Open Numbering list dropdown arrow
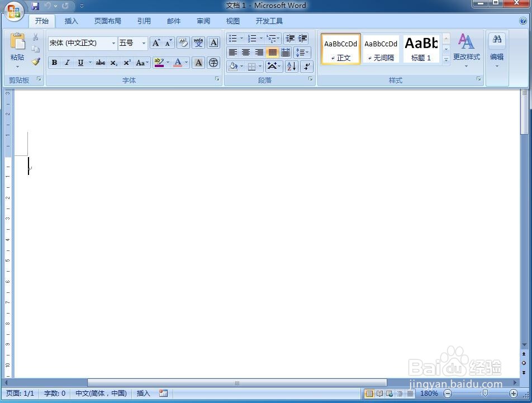532x403 pixels. (261, 38)
